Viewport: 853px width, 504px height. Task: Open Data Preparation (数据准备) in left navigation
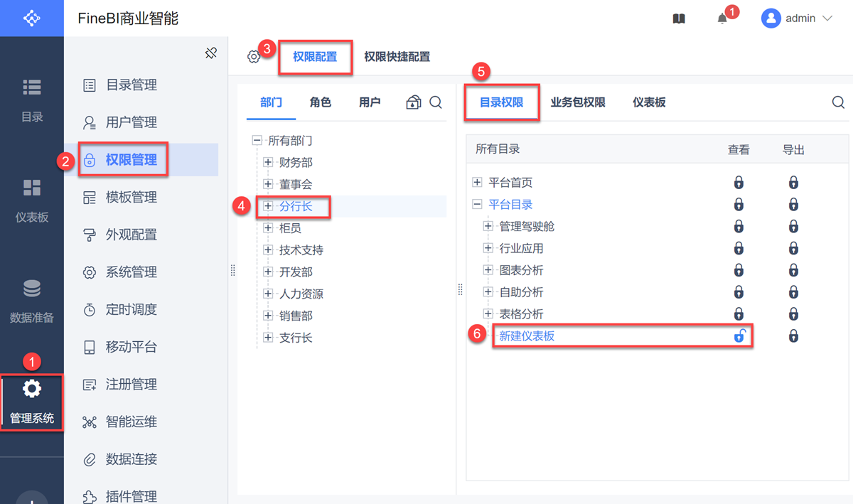[x=32, y=301]
